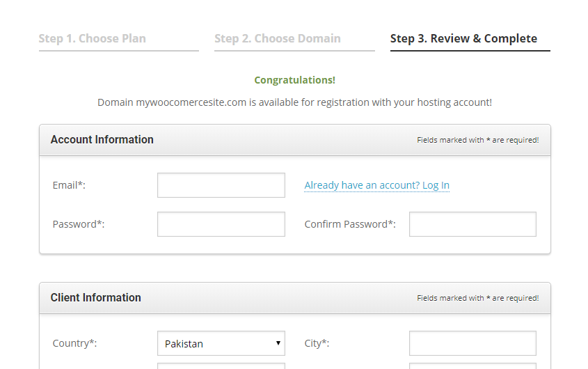Screen dimensions: 588x369
Task: Follow the Already have an account? Log In link
Action: click(x=377, y=185)
